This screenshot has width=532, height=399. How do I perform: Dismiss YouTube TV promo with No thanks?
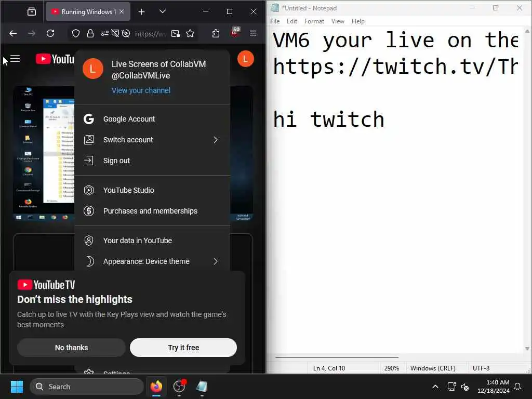coord(71,348)
